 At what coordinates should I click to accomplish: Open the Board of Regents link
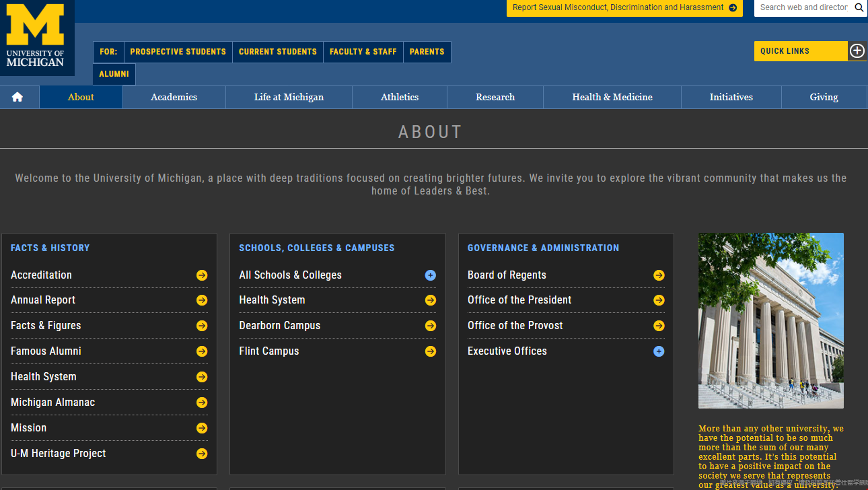coord(507,275)
